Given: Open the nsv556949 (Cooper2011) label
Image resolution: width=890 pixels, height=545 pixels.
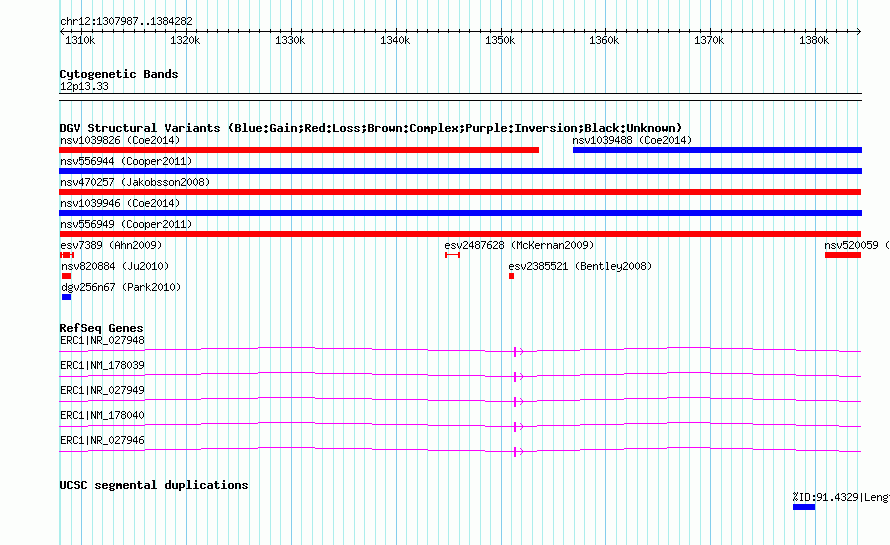Looking at the screenshot, I should 126,224.
